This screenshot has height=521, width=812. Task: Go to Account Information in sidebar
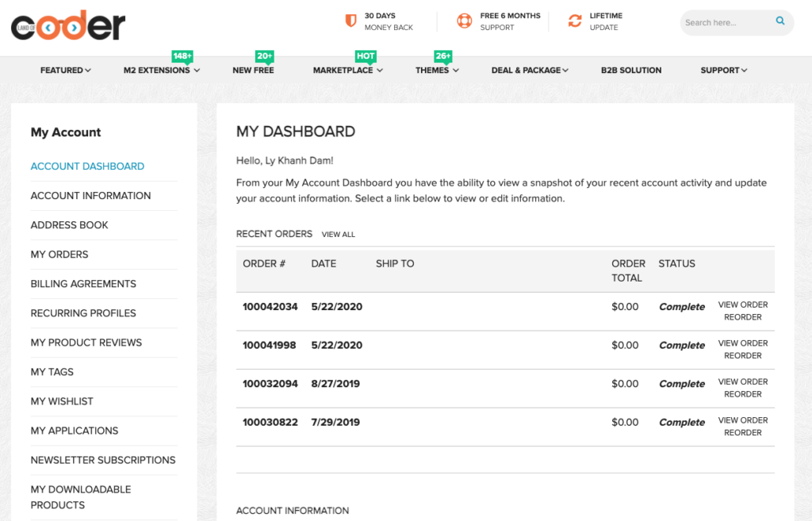pyautogui.click(x=90, y=196)
